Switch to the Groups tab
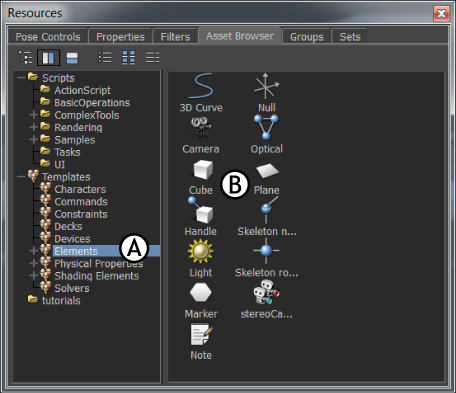 click(x=307, y=37)
